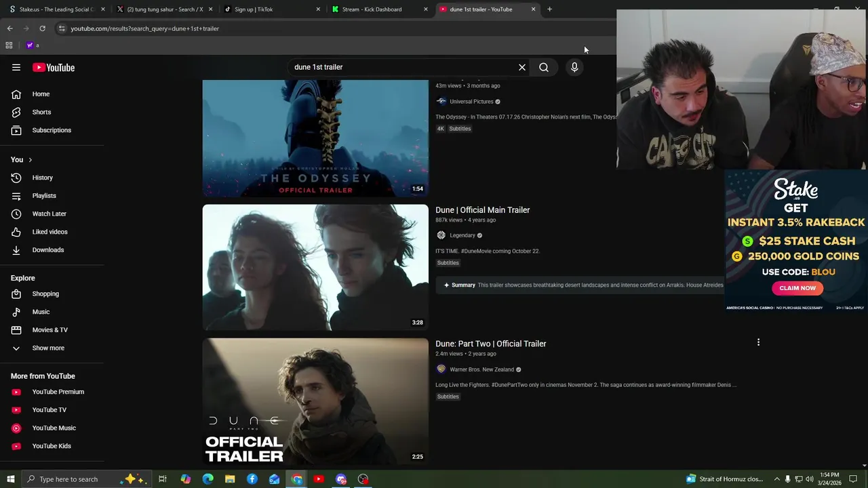868x488 pixels.
Task: Click the Windows taskbar search box
Action: [x=86, y=479]
